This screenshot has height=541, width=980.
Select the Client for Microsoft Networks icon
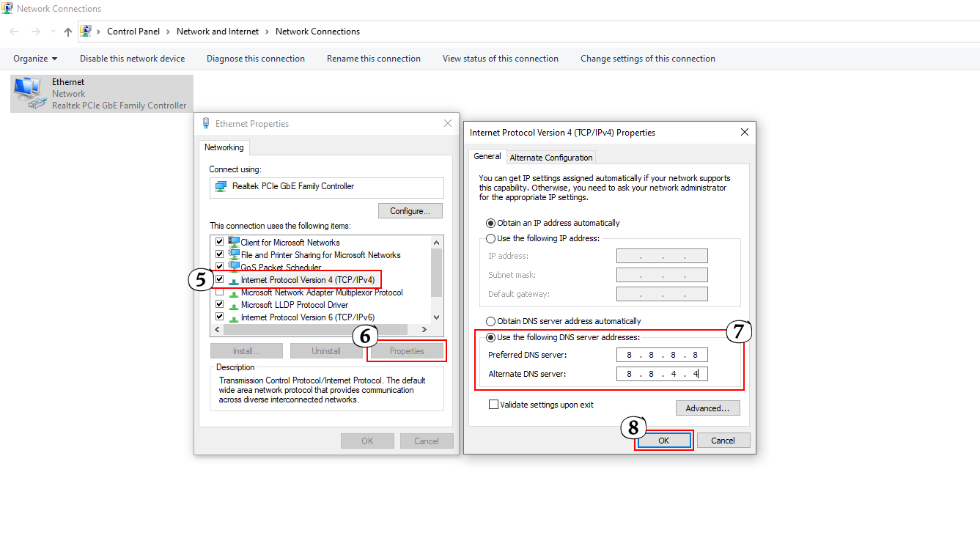[234, 242]
